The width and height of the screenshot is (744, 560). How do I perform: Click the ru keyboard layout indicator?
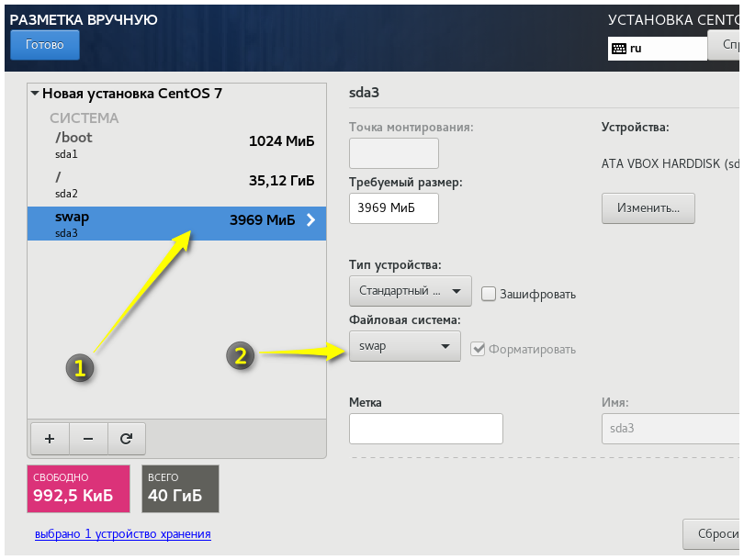(657, 49)
